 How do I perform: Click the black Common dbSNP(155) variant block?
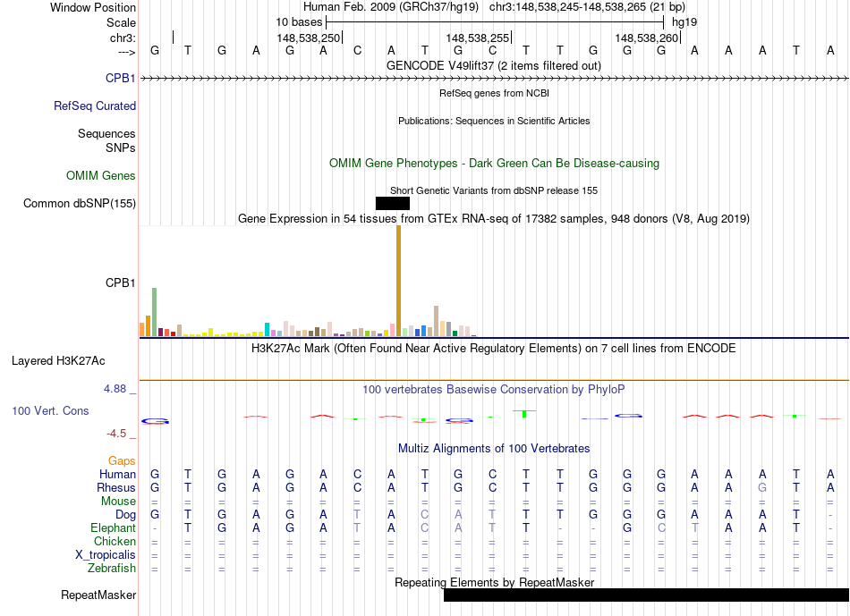(393, 203)
